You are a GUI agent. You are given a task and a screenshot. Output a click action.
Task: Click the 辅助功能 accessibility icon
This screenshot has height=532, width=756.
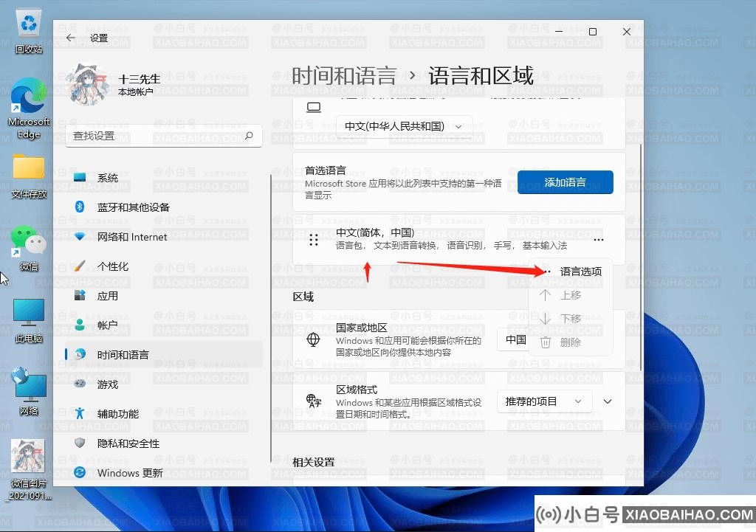[x=80, y=413]
